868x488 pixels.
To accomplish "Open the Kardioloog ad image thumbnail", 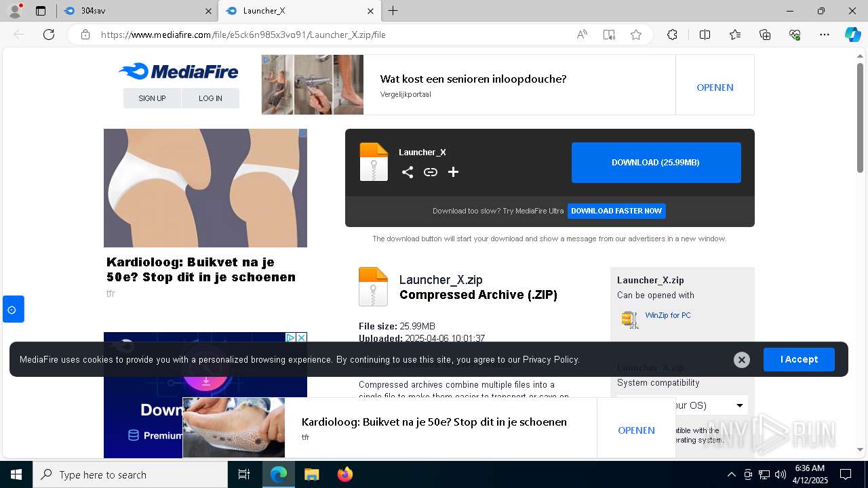I will point(205,188).
